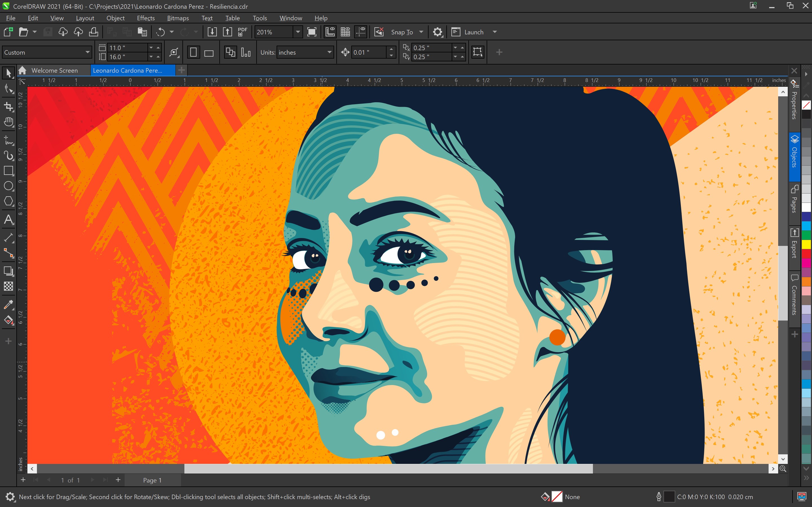This screenshot has width=812, height=507.
Task: Choose the Ellipse tool
Action: point(8,186)
